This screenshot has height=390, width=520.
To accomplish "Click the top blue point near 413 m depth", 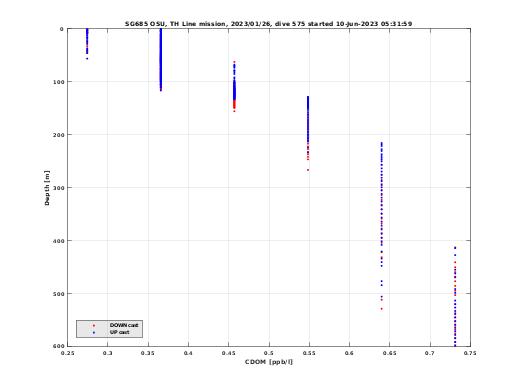I will (455, 248).
